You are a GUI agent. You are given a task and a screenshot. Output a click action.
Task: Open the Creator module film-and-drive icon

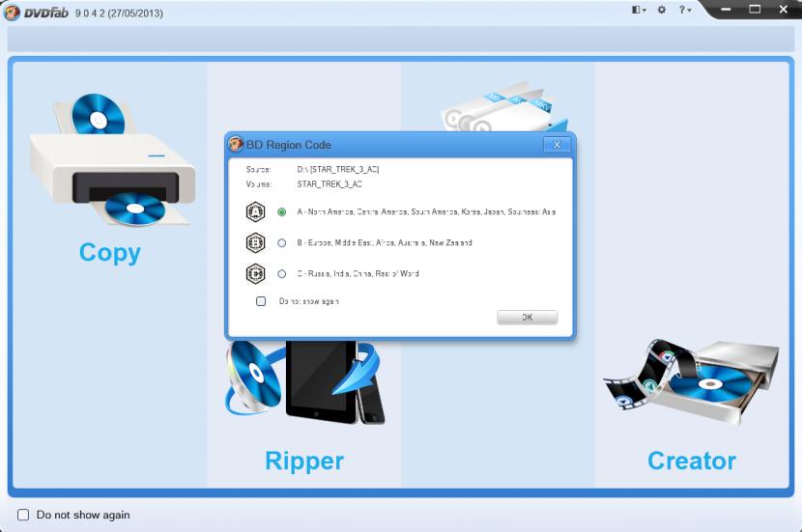coord(691,379)
